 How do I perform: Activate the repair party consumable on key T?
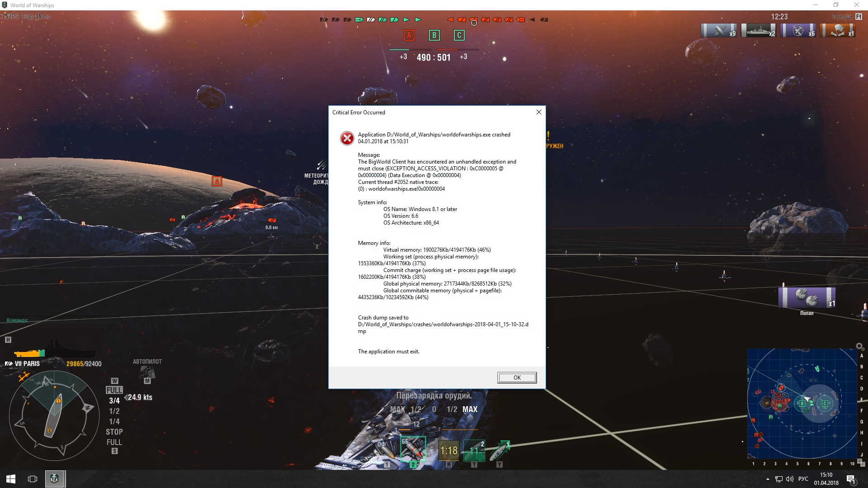tap(474, 450)
